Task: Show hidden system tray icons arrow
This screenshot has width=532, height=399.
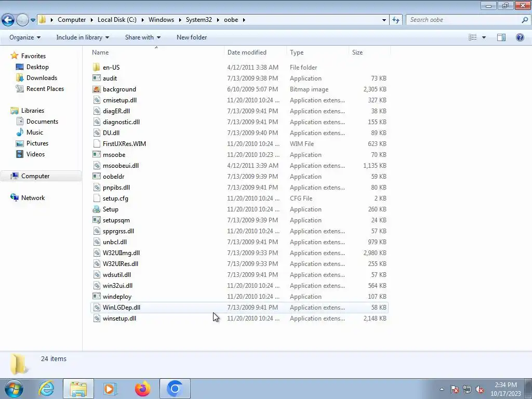Action: tap(442, 389)
